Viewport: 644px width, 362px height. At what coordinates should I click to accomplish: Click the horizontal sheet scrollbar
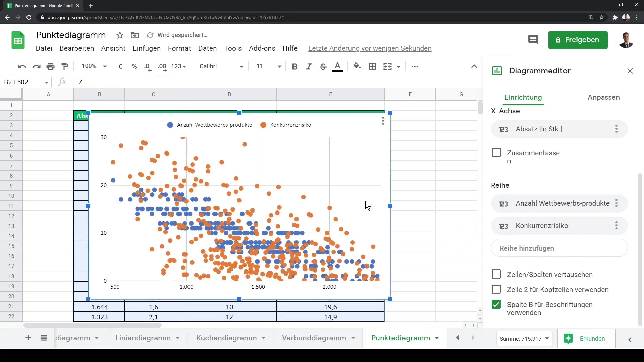pos(93,325)
